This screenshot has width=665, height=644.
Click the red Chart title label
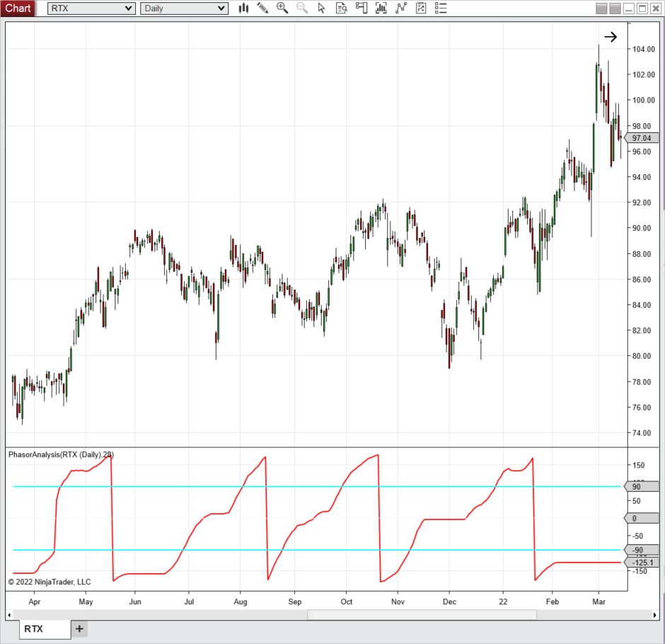click(x=18, y=8)
